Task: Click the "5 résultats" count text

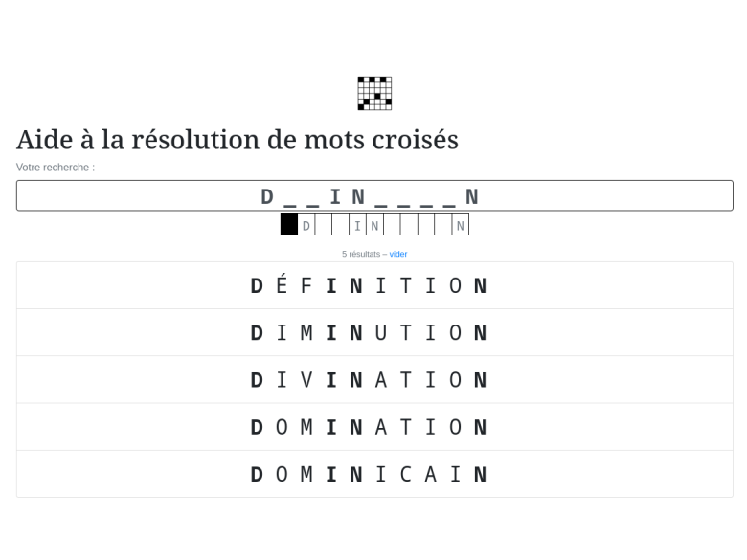Action: 361,254
